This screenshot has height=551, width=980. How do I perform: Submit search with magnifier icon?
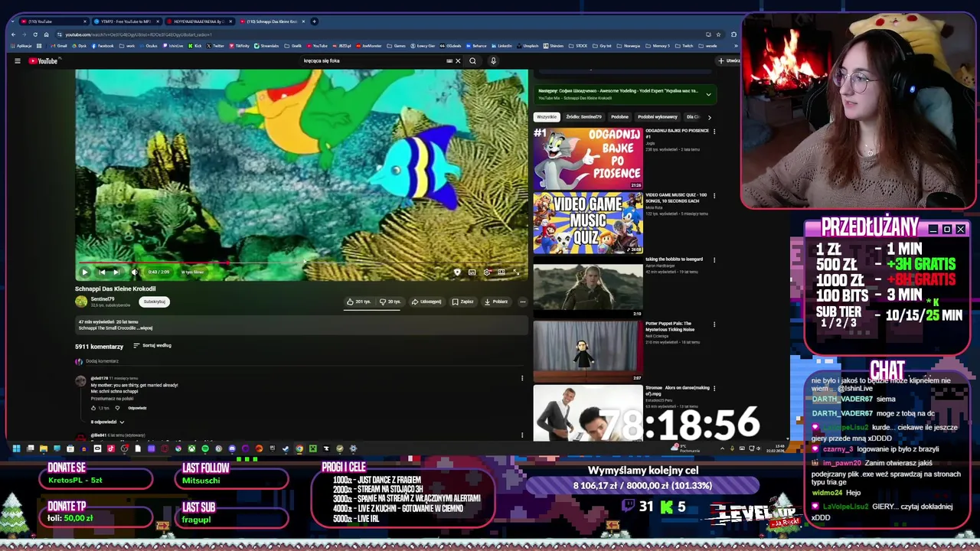pos(472,60)
